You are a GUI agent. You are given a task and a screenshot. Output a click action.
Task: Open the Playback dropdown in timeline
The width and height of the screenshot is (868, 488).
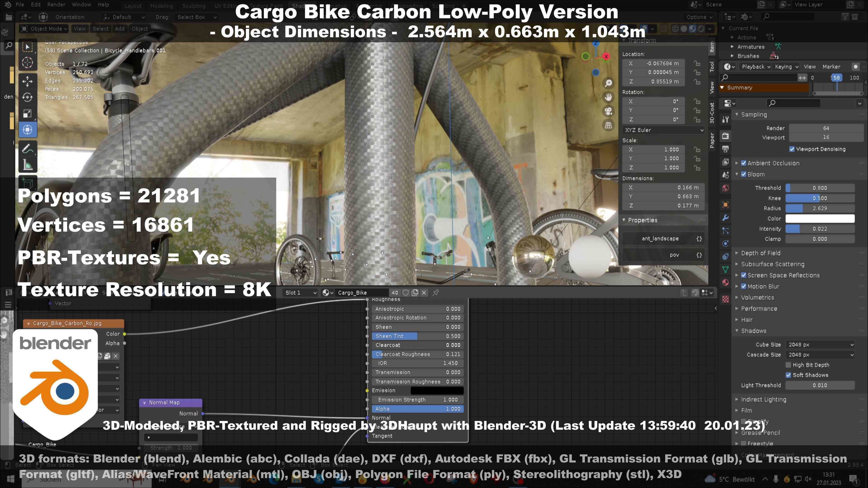(756, 67)
